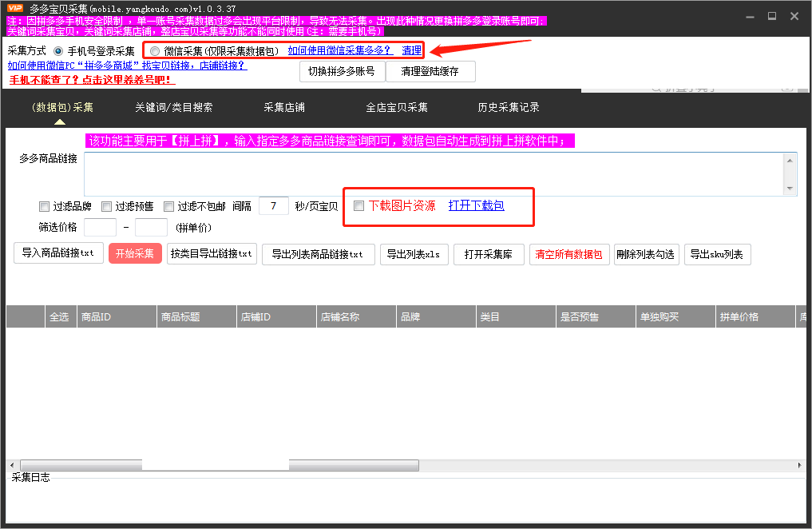Screen dimensions: 812x529
Task: Switch to (数据包)采集 tab
Action: [x=62, y=107]
